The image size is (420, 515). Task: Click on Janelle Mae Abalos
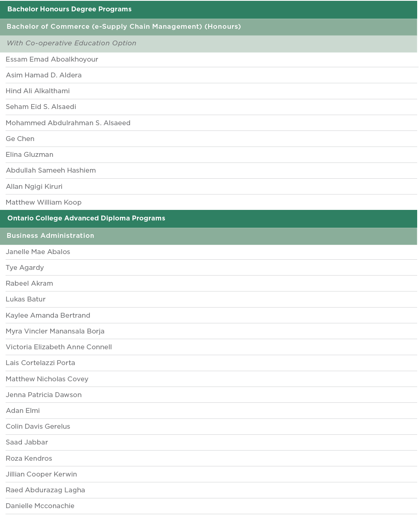[x=38, y=252]
